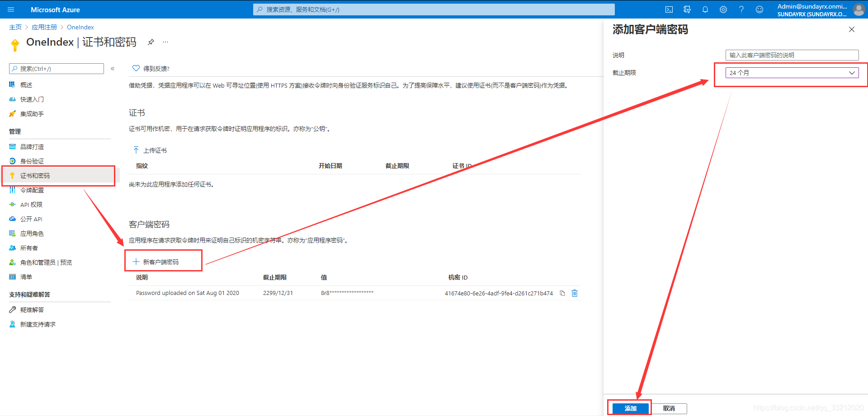Viewport: 868px width, 416px height.
Task: Click the 应用注册 breadcrumb link
Action: [x=44, y=27]
